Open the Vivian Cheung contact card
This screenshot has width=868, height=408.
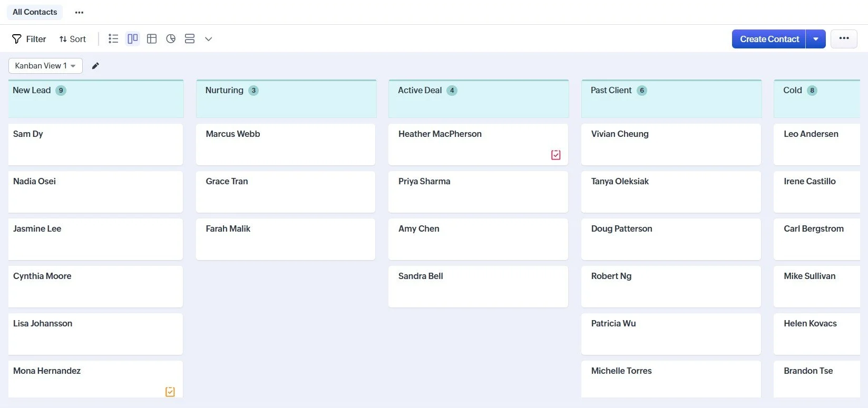(x=671, y=145)
